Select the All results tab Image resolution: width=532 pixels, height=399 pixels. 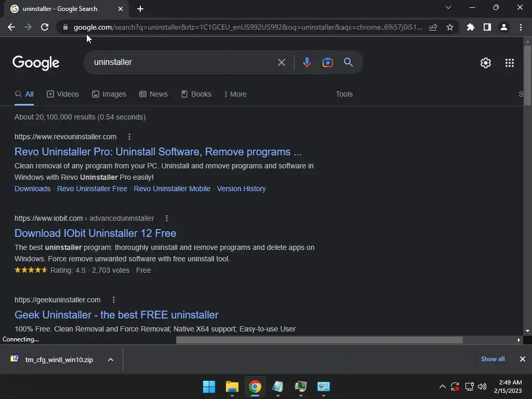pos(24,95)
